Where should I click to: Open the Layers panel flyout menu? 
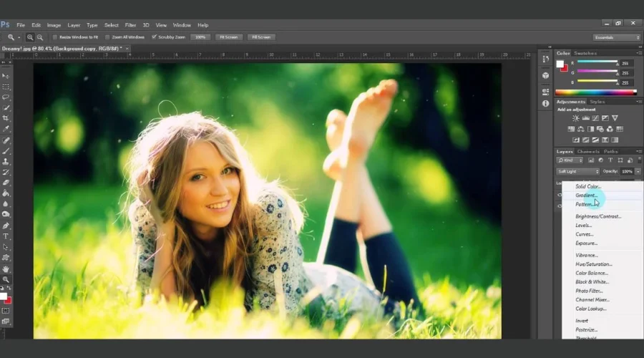tap(639, 152)
